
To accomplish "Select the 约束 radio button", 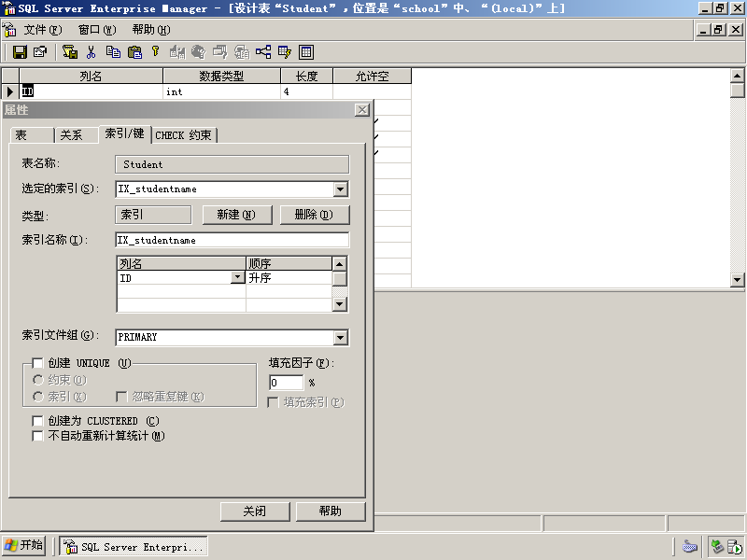I will point(37,380).
